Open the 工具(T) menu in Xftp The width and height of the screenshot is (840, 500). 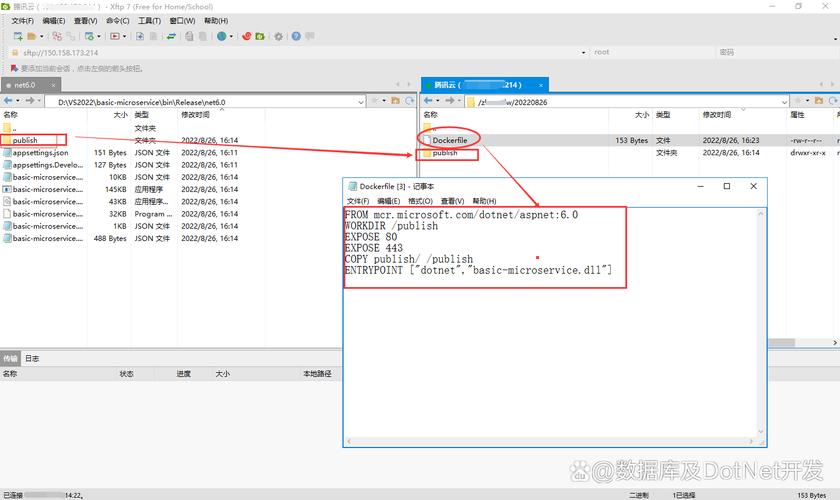(149, 20)
